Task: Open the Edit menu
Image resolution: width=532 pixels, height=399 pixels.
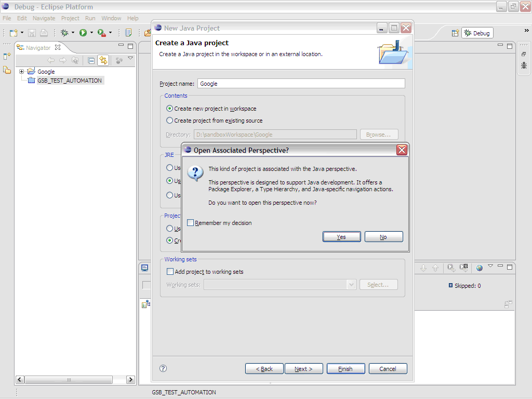Action: (22, 18)
